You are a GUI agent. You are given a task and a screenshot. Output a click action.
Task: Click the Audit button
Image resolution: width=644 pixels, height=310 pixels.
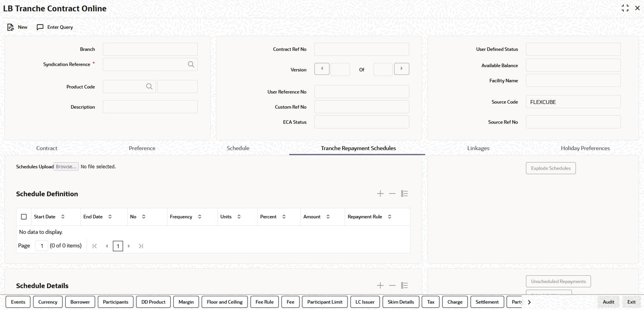coord(608,301)
